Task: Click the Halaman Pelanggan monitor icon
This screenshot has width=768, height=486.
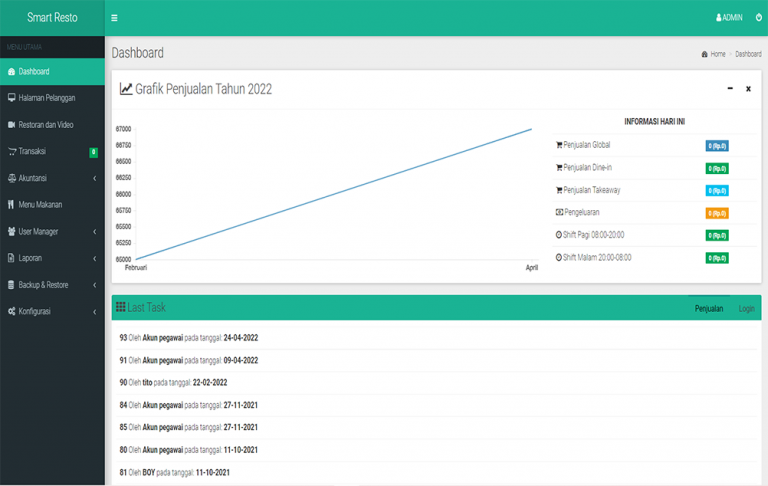Action: pos(11,98)
